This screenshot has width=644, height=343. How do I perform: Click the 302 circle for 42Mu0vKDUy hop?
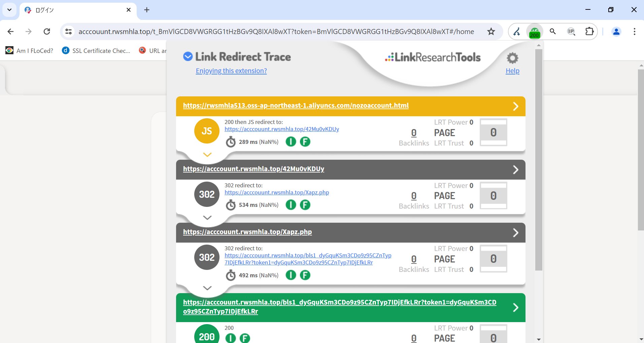pos(207,194)
